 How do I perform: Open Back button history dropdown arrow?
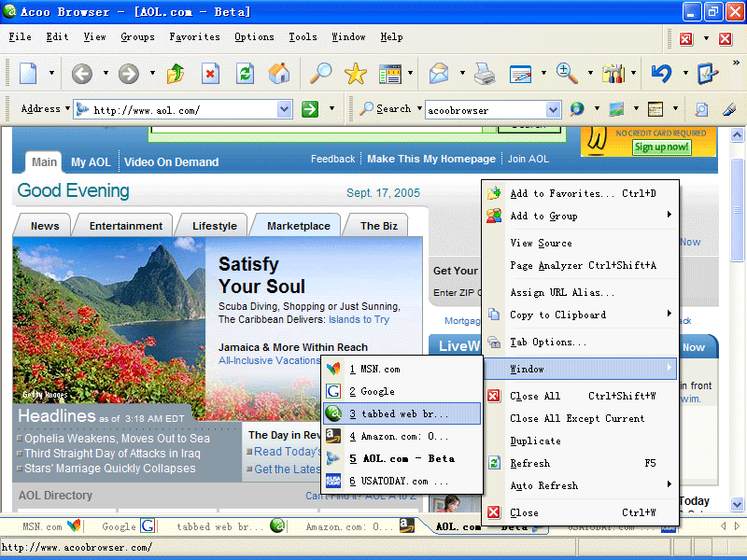tap(106, 74)
